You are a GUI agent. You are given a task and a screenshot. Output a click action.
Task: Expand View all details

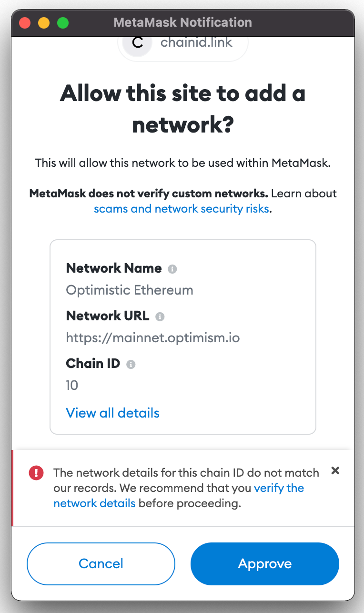click(x=112, y=413)
